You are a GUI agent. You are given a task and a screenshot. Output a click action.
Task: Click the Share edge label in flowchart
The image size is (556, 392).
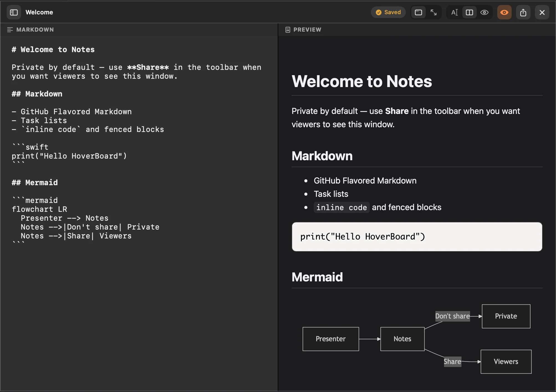453,362
